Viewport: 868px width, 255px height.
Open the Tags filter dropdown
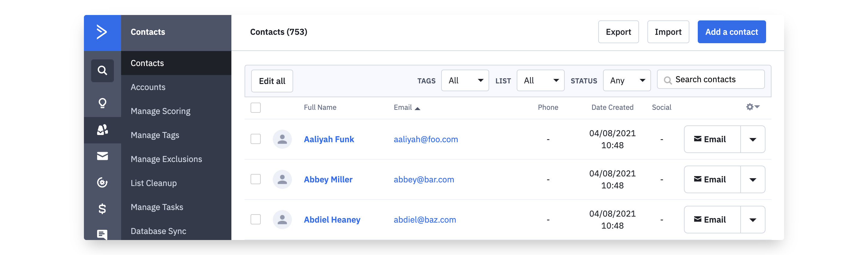click(465, 81)
